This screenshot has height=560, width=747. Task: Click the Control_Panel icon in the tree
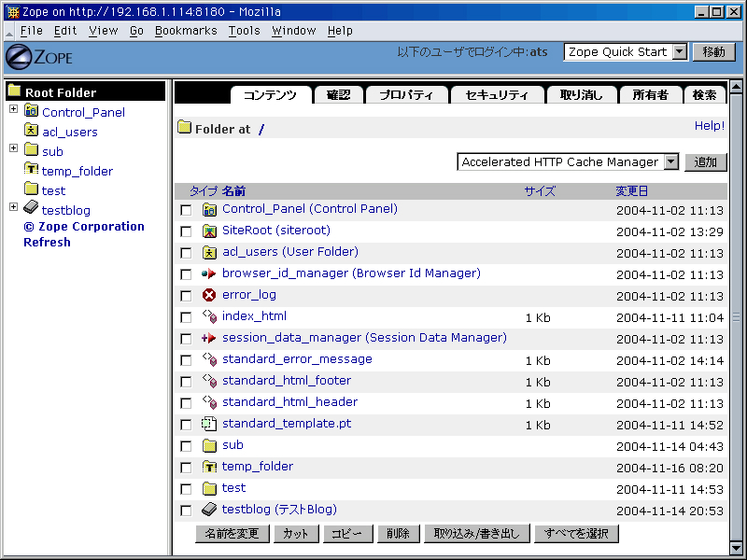(x=32, y=111)
